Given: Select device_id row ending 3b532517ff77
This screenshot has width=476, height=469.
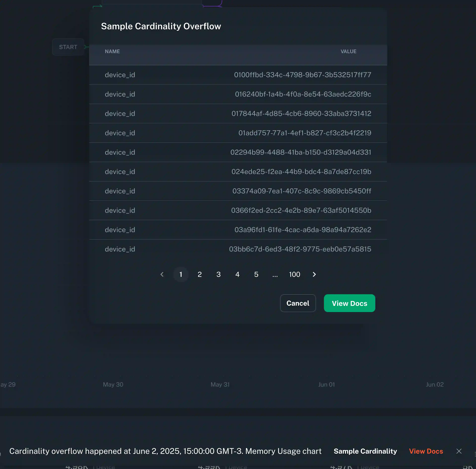Looking at the screenshot, I should [x=238, y=75].
